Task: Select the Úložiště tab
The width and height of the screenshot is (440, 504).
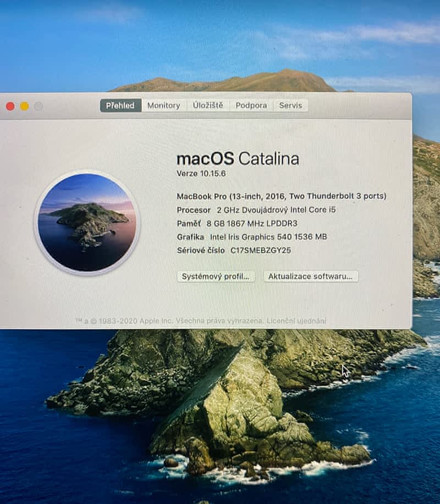Action: (208, 106)
